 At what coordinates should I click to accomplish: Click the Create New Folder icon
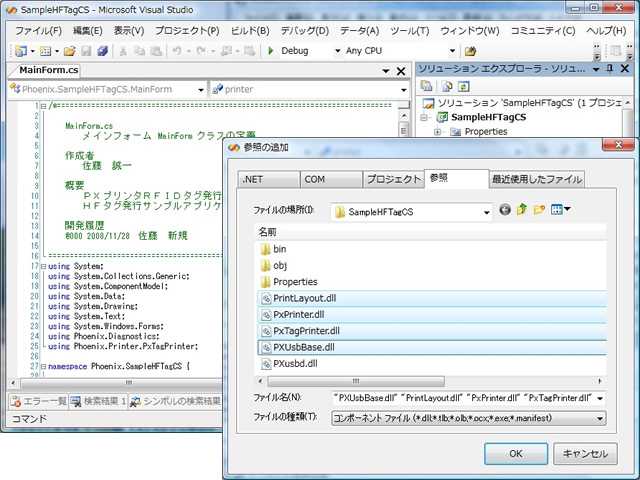pyautogui.click(x=539, y=210)
